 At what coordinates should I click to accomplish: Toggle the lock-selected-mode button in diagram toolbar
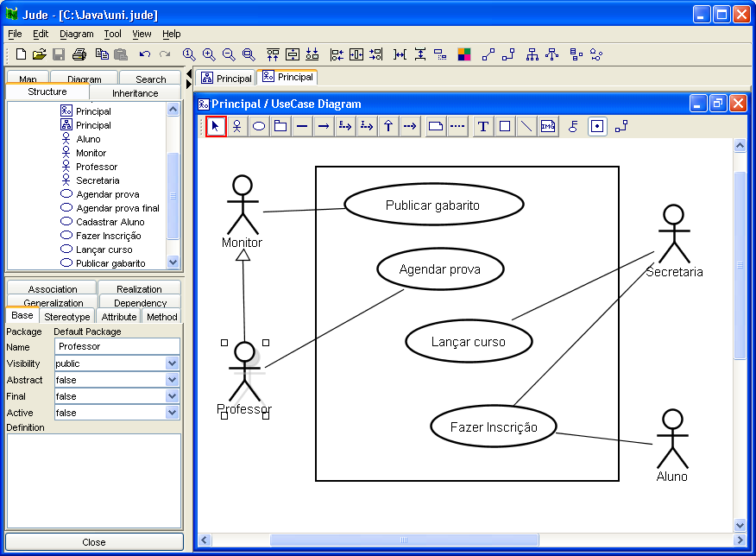(596, 126)
